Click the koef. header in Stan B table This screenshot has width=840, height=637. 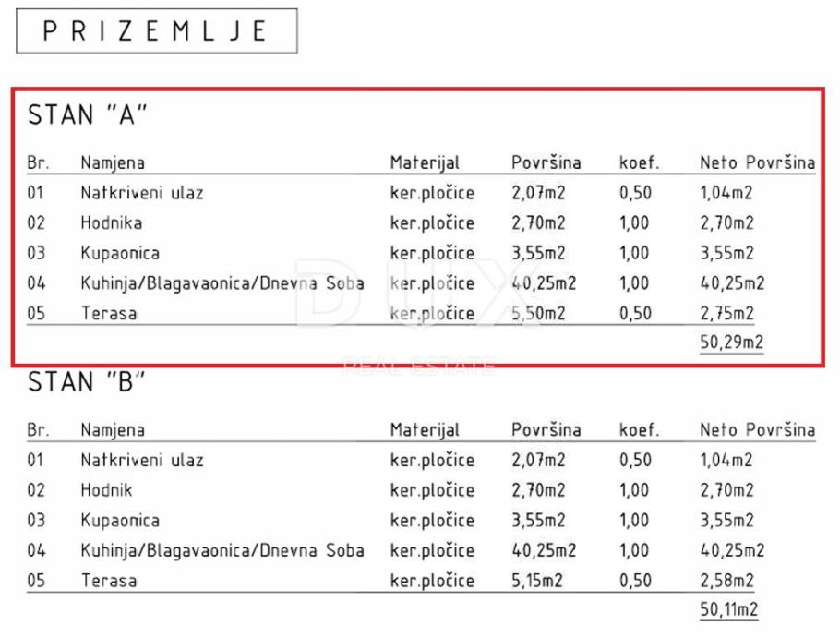click(x=639, y=429)
